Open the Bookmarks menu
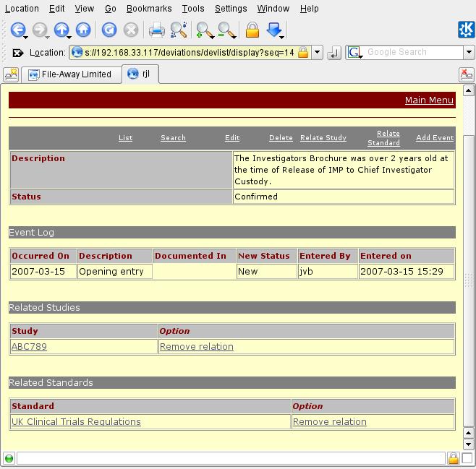Image resolution: width=476 pixels, height=469 pixels. (149, 9)
